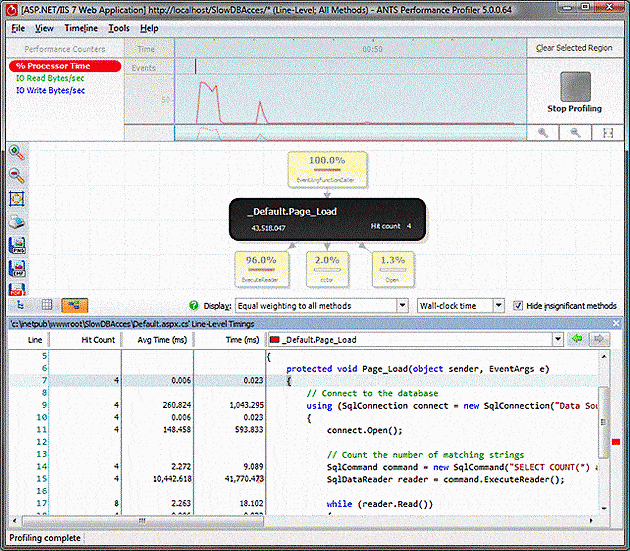Screen dimensions: 630x551
Task: Click time value 593.833 on line 11
Action: (249, 430)
